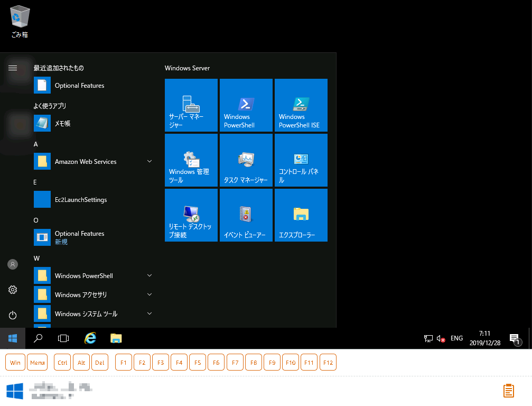
Task: Click the F6 key button
Action: click(x=216, y=363)
